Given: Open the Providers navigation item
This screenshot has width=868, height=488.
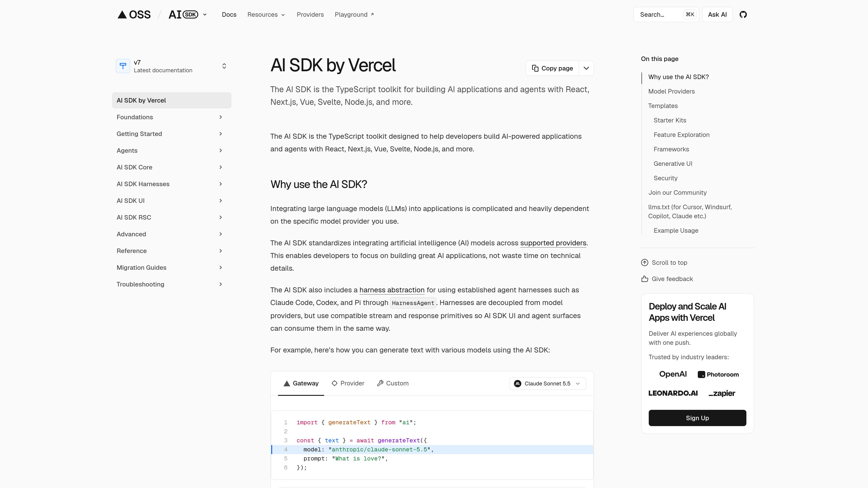Looking at the screenshot, I should click(310, 14).
